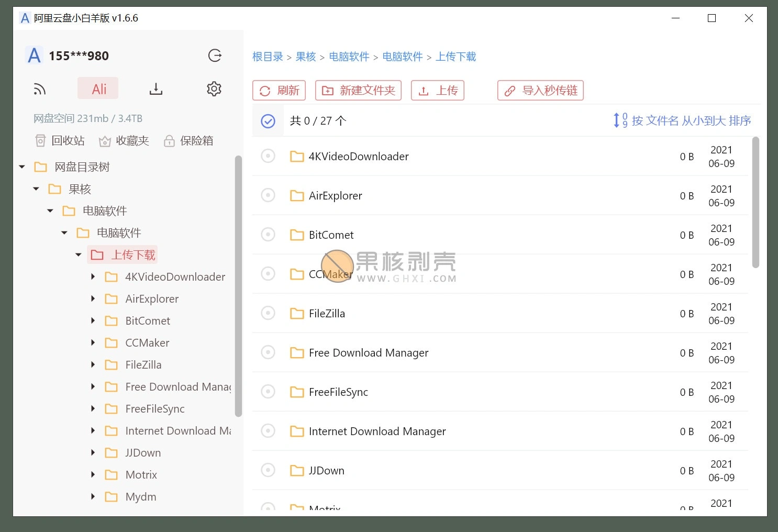
Task: Select the 4KVideoDownloader row radio circle
Action: click(268, 156)
